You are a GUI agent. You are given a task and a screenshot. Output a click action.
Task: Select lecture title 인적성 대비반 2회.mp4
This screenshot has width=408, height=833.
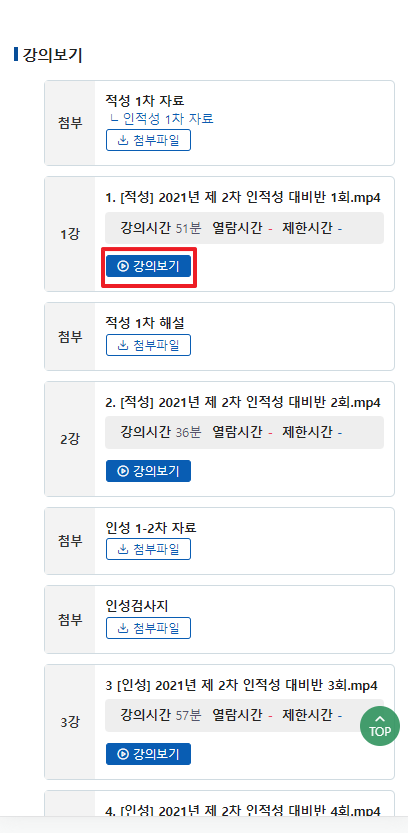(243, 402)
